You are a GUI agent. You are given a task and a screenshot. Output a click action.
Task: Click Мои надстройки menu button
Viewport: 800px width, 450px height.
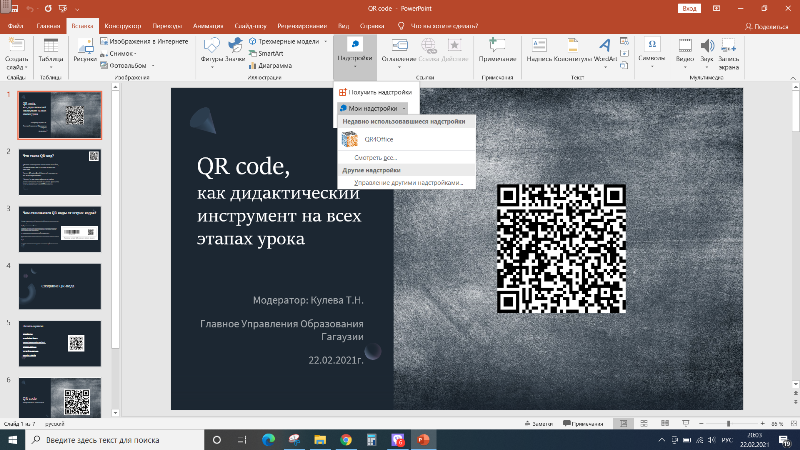(372, 108)
